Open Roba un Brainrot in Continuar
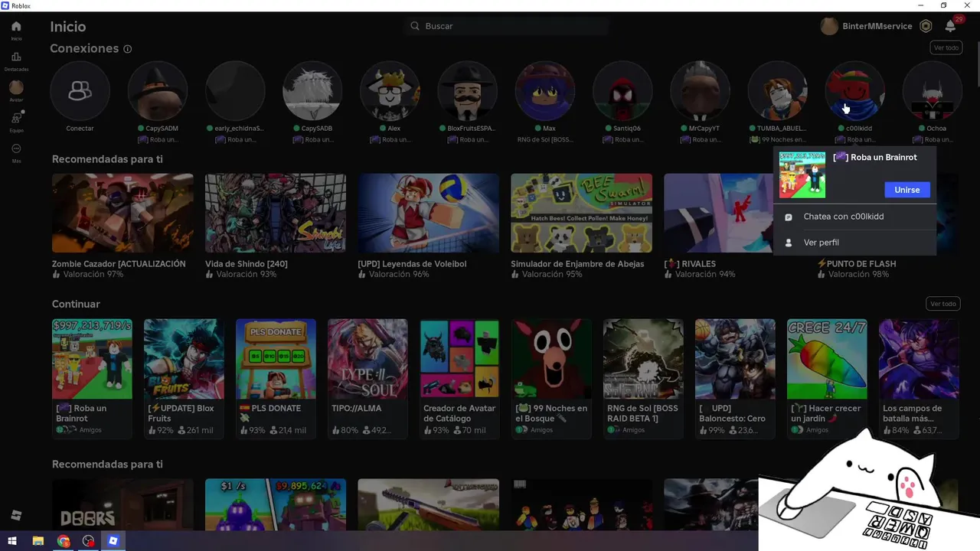Image resolution: width=980 pixels, height=551 pixels. pos(92,359)
